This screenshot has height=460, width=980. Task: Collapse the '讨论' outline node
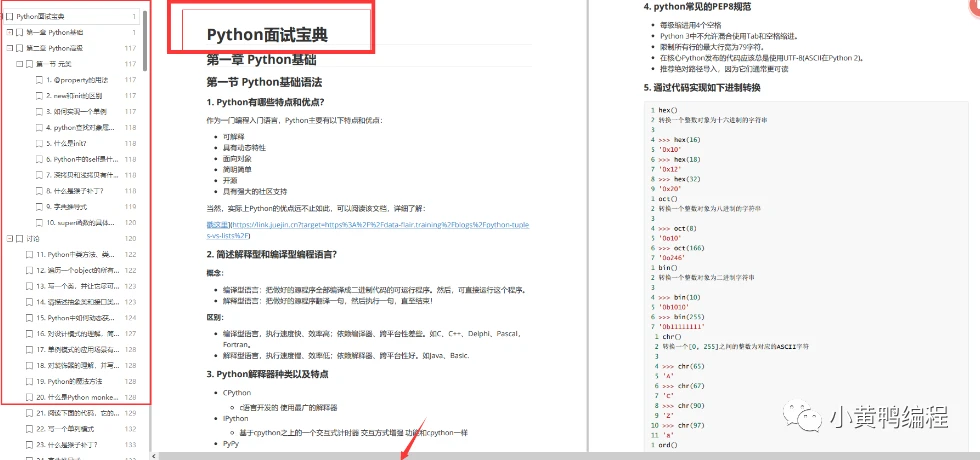9,239
